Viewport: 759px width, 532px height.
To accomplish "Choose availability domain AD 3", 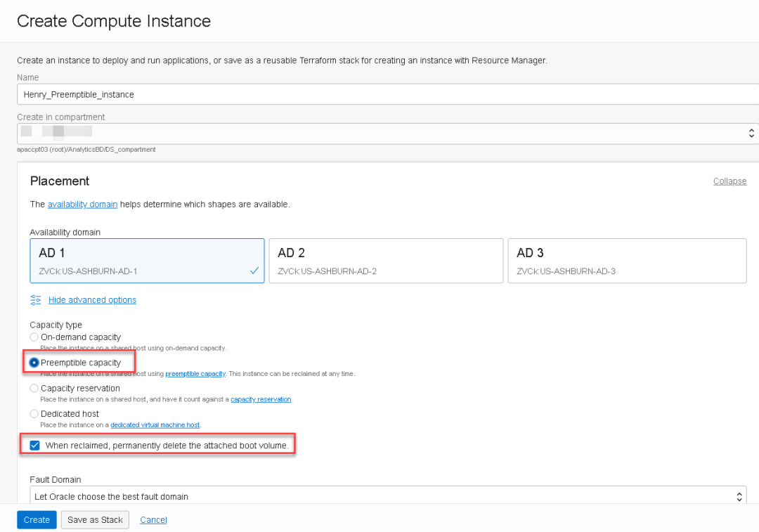I will (x=627, y=261).
